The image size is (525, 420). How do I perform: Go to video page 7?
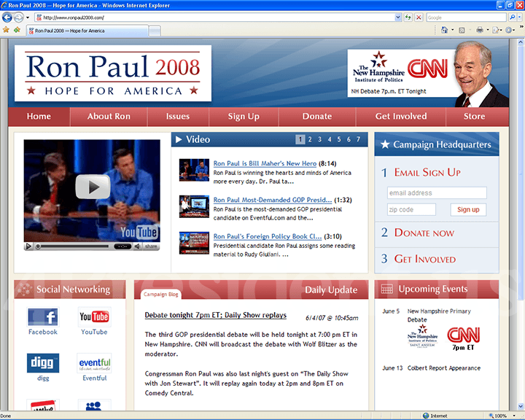358,139
